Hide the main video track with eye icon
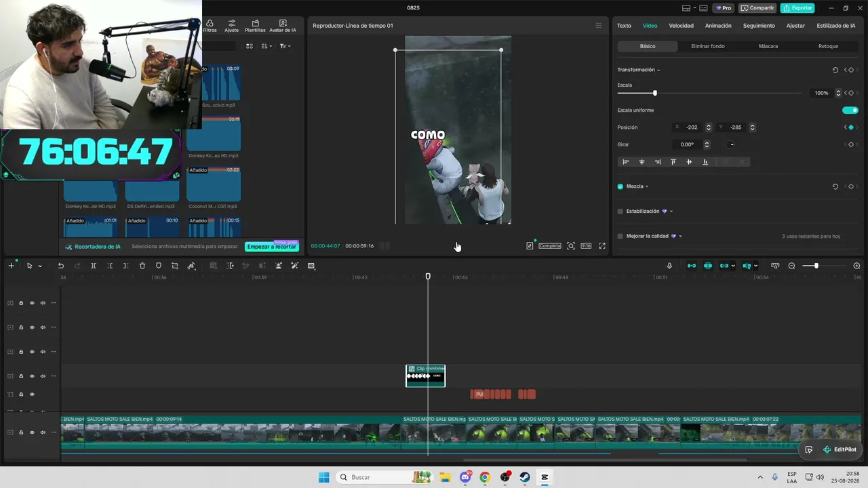The width and height of the screenshot is (868, 488). click(32, 432)
